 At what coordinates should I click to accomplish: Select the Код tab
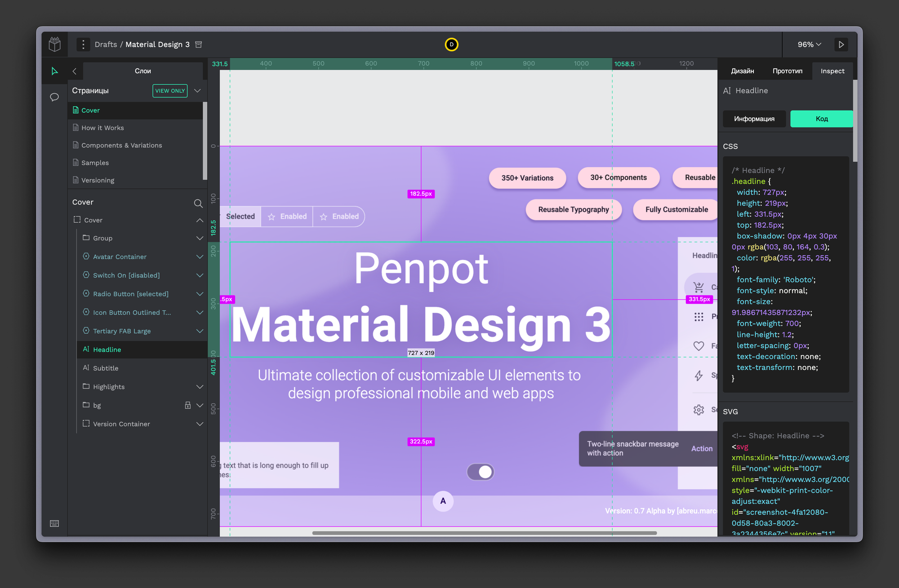point(821,119)
